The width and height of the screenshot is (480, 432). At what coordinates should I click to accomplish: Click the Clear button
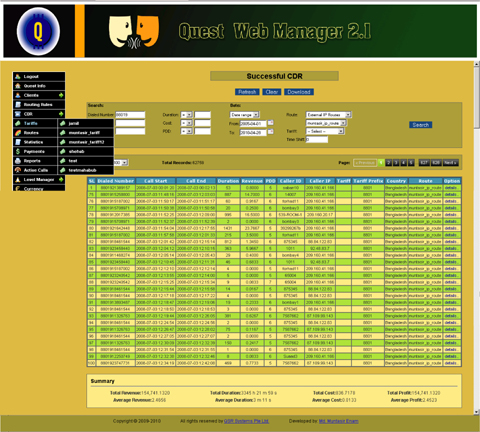(272, 92)
